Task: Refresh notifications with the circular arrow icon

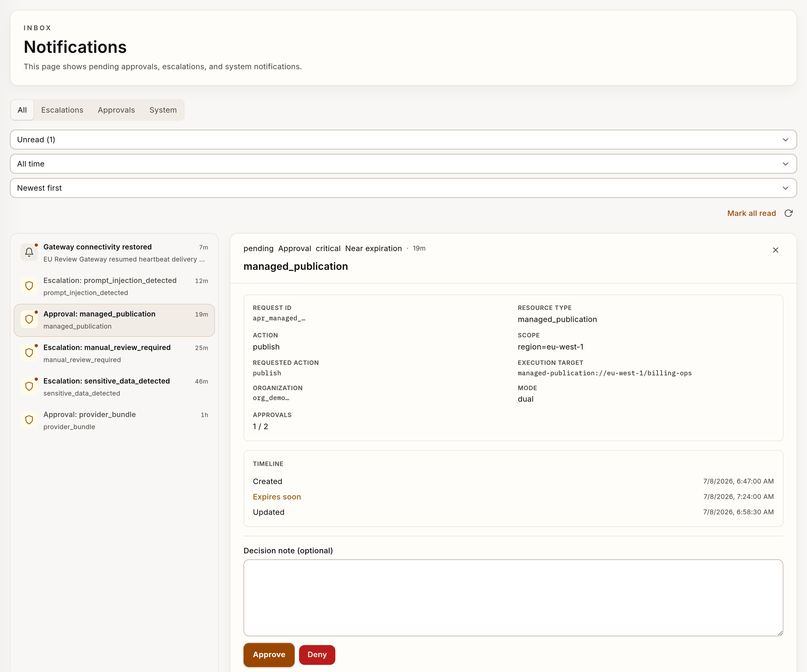Action: pyautogui.click(x=789, y=213)
